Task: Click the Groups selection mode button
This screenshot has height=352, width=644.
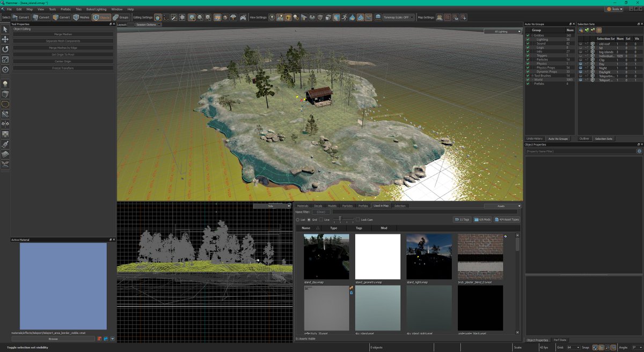Action: 121,17
